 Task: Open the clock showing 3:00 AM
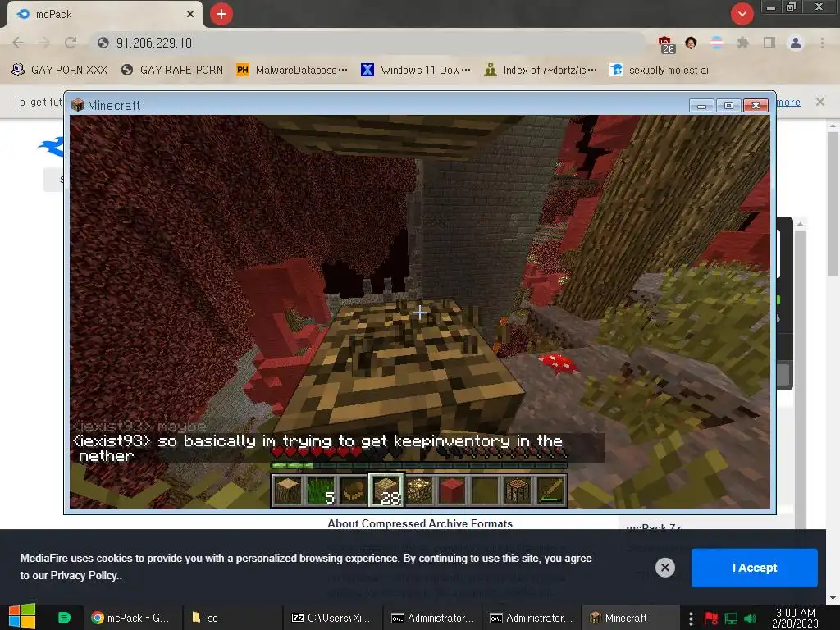pyautogui.click(x=796, y=618)
